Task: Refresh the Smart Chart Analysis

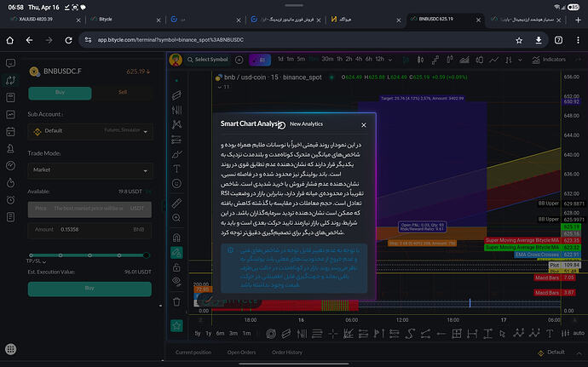Action: [282, 125]
